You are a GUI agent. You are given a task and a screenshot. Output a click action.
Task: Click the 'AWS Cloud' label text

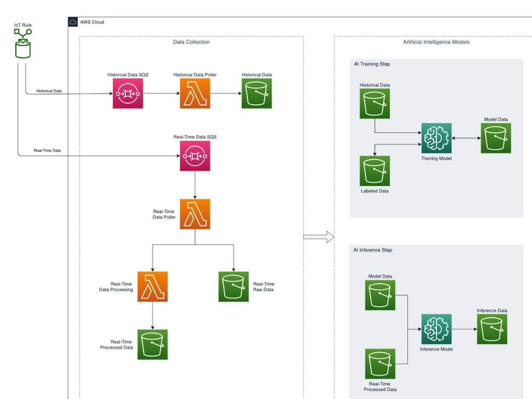pos(92,22)
